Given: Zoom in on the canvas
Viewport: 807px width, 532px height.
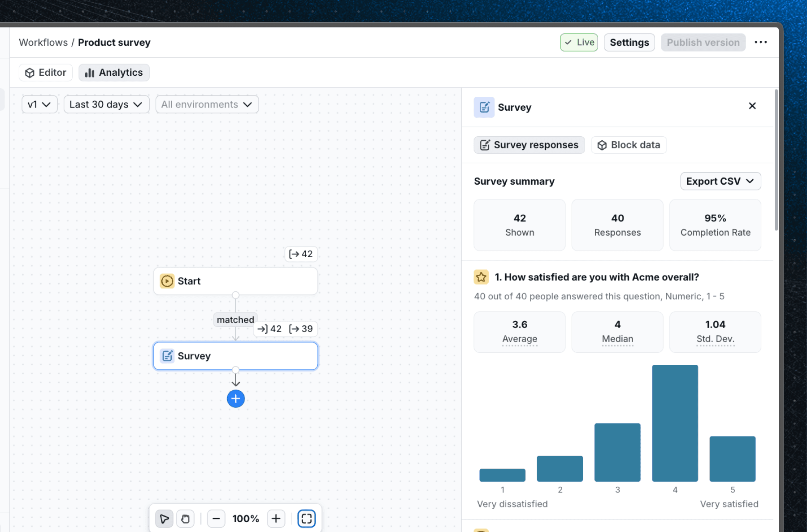Looking at the screenshot, I should pyautogui.click(x=276, y=518).
